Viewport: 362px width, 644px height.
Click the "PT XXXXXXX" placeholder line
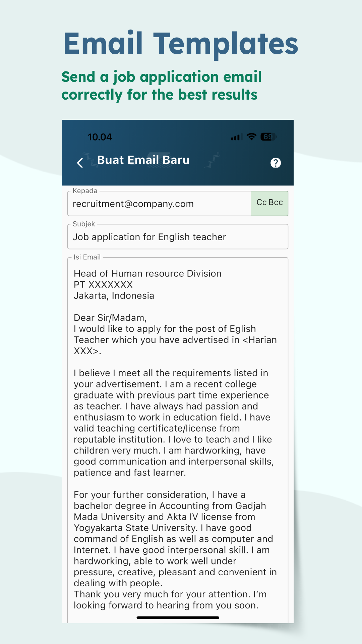pyautogui.click(x=103, y=284)
